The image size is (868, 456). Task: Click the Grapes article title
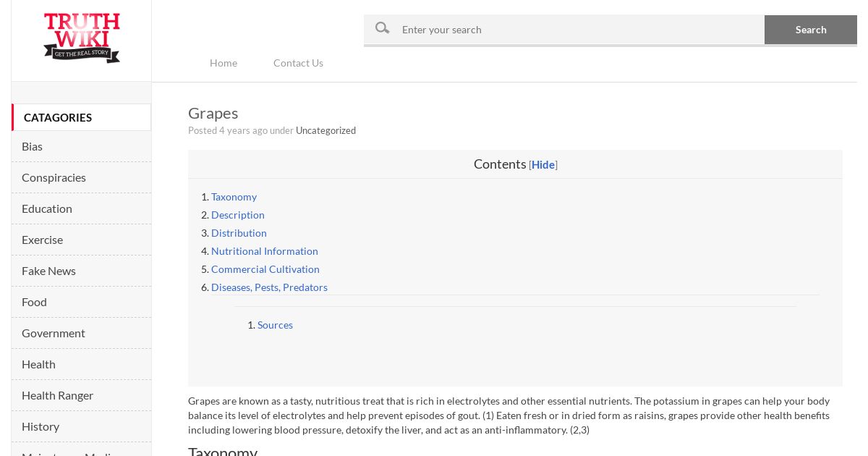pyautogui.click(x=213, y=114)
